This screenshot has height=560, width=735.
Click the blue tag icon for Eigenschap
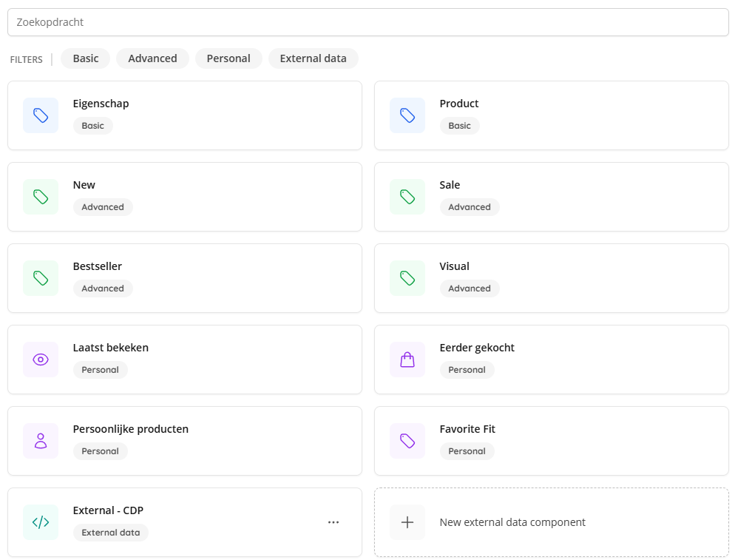[41, 115]
